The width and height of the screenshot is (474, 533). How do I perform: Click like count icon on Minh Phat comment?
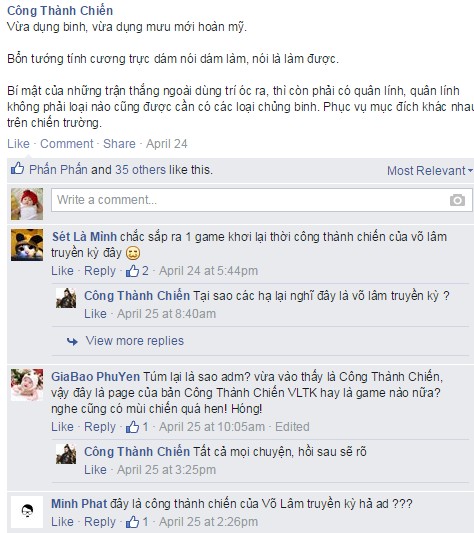pyautogui.click(x=132, y=522)
